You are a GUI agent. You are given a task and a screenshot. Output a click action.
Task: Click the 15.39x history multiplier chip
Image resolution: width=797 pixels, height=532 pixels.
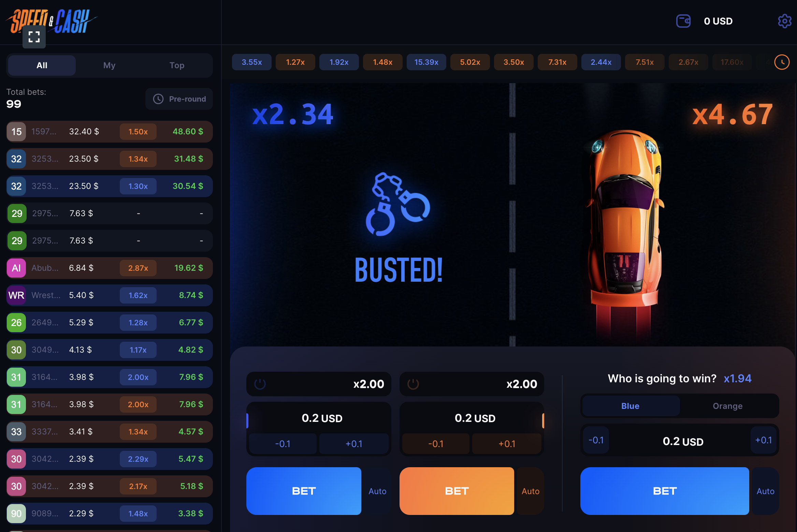tap(426, 62)
